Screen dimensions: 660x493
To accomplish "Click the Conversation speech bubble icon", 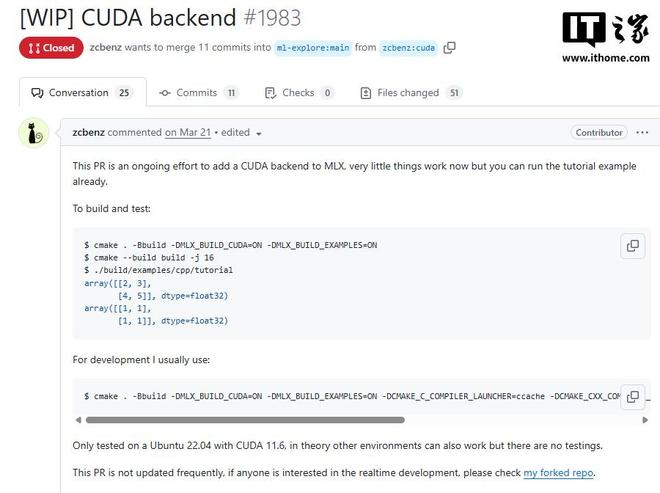I will click(38, 93).
